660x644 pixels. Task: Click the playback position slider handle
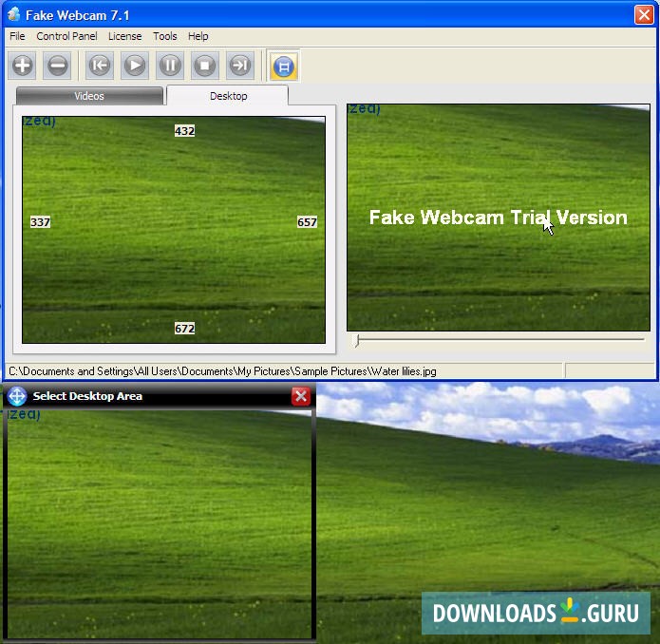pyautogui.click(x=357, y=340)
